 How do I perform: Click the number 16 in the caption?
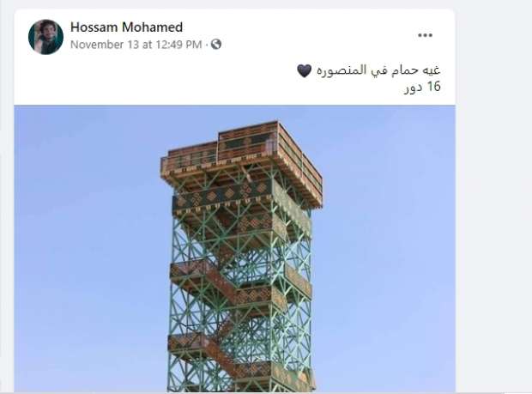pos(433,87)
